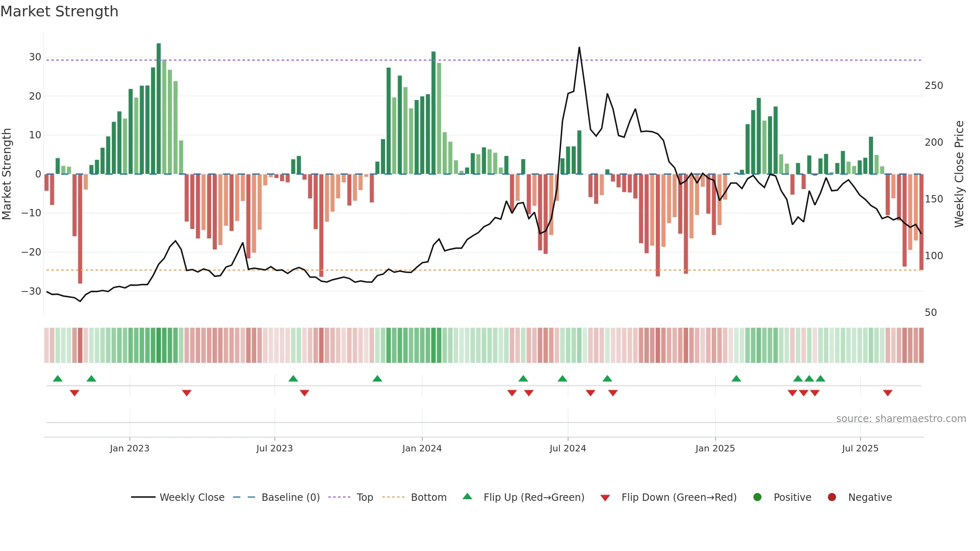Click the Positive legend label
980x551 pixels.
click(x=792, y=497)
